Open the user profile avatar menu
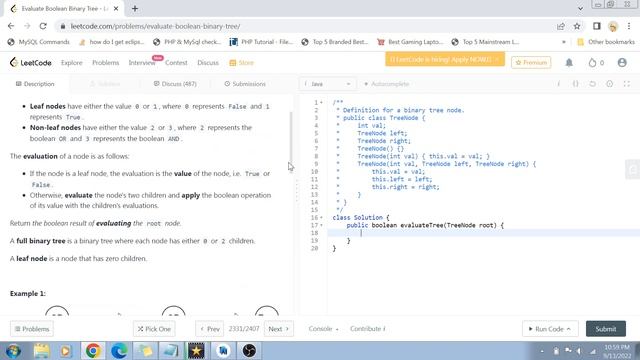 point(622,62)
